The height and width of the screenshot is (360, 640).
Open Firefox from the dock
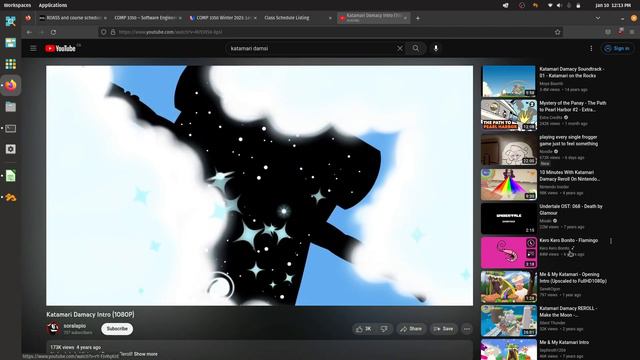tap(11, 85)
